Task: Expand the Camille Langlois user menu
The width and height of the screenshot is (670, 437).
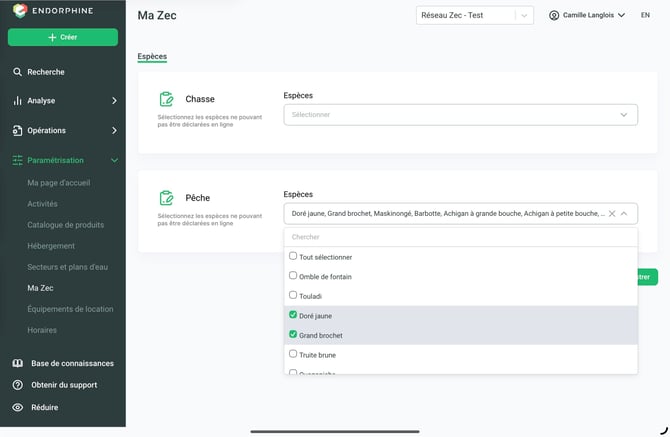Action: (x=587, y=15)
